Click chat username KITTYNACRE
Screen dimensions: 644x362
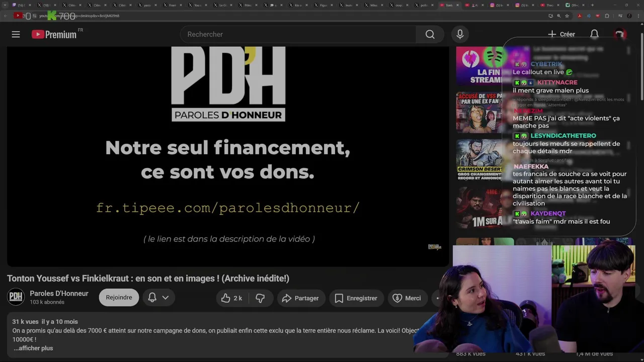click(x=557, y=82)
